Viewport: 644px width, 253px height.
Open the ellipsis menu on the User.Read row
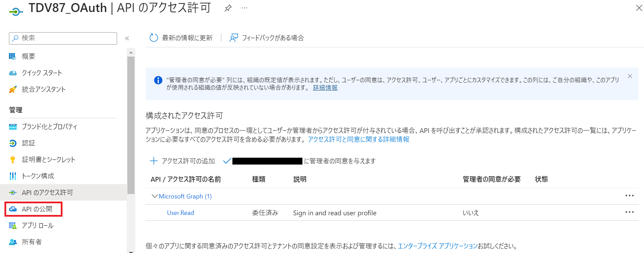(630, 212)
